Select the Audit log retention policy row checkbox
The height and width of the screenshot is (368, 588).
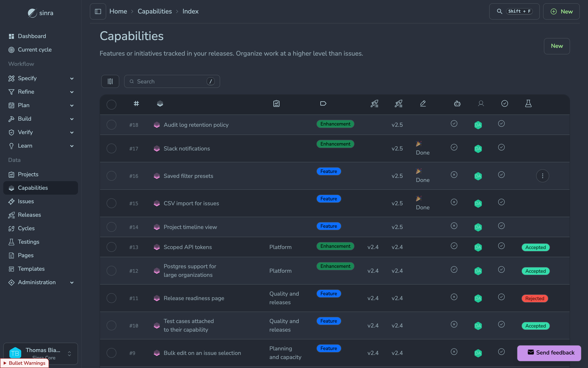[111, 125]
